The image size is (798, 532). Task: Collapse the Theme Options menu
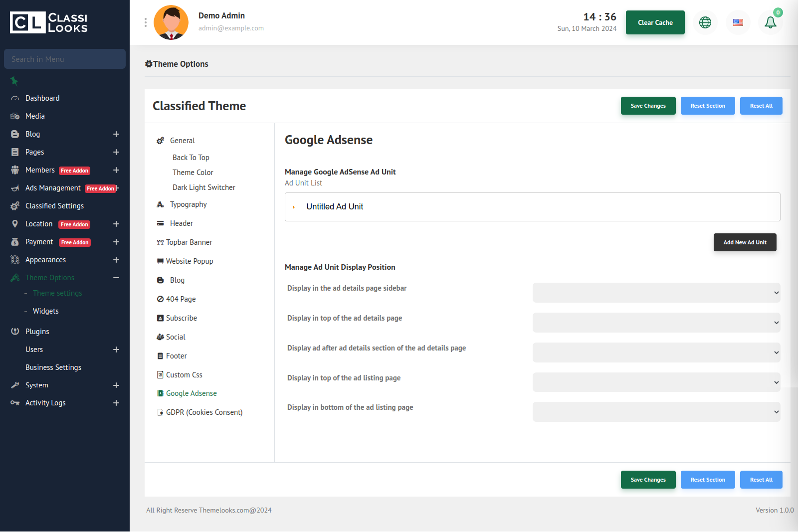click(x=116, y=278)
